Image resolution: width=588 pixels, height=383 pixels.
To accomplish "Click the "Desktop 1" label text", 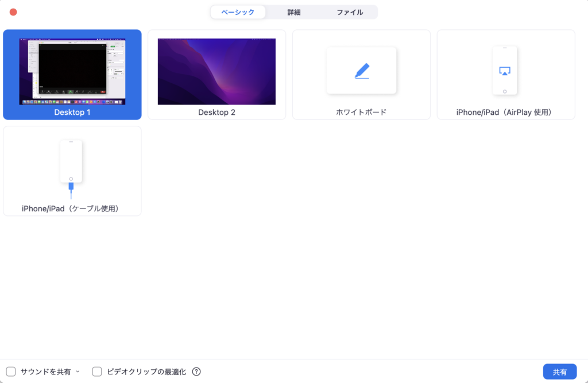I will point(72,113).
